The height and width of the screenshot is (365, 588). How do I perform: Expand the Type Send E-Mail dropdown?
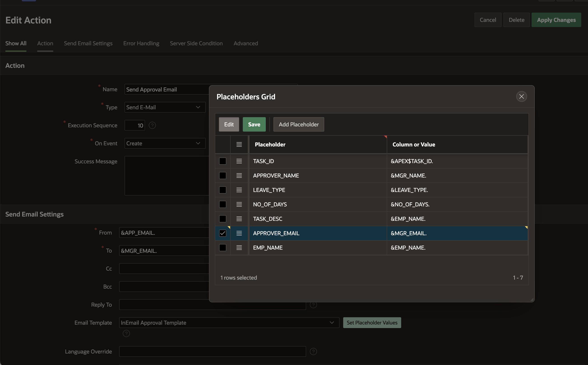[x=165, y=107]
